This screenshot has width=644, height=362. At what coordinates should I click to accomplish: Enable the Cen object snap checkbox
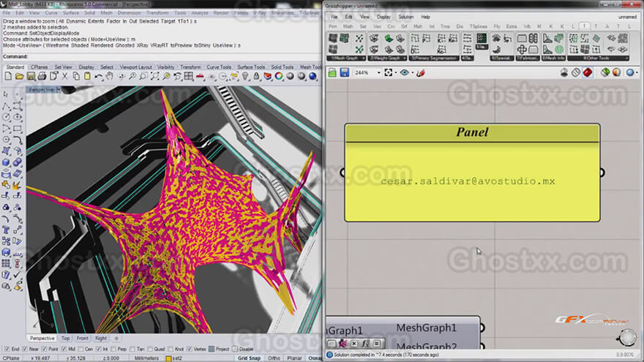click(80, 350)
